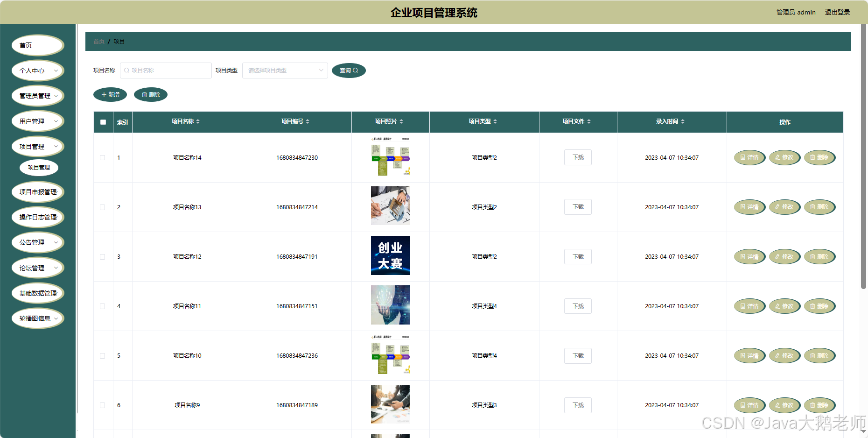Check the row 6 checkbox for 项目名称9
The image size is (868, 438).
tap(103, 405)
